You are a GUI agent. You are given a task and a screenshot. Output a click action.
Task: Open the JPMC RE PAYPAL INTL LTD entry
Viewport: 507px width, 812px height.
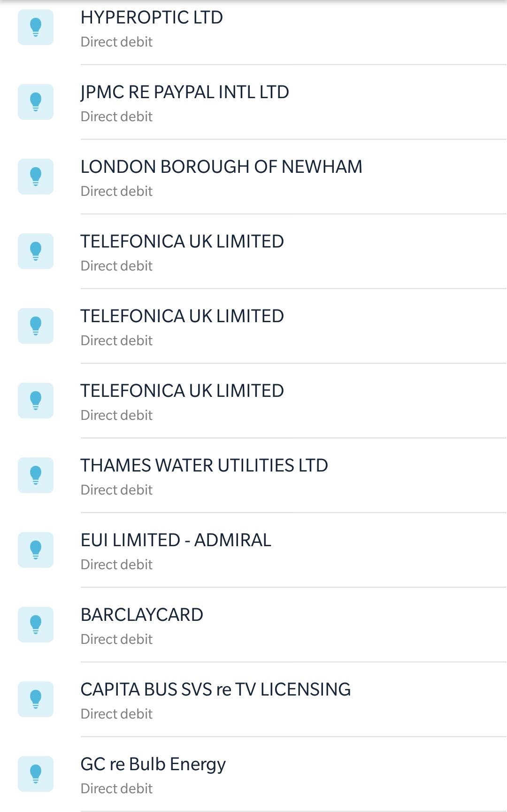tap(184, 93)
